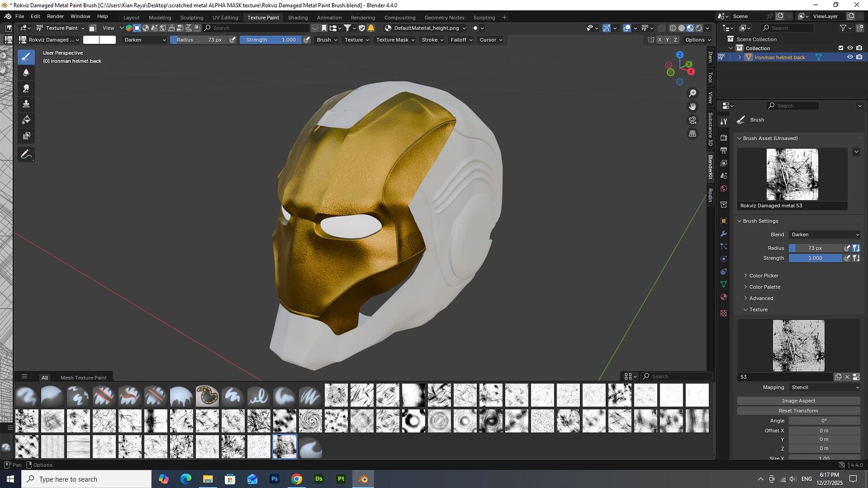
Task: Switch between perspective and orthographic view icon
Action: (x=693, y=134)
